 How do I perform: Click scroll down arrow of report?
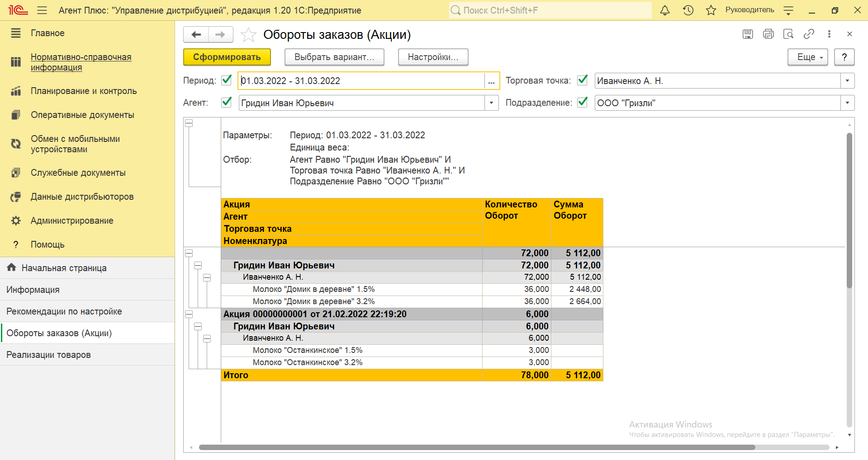point(849,435)
